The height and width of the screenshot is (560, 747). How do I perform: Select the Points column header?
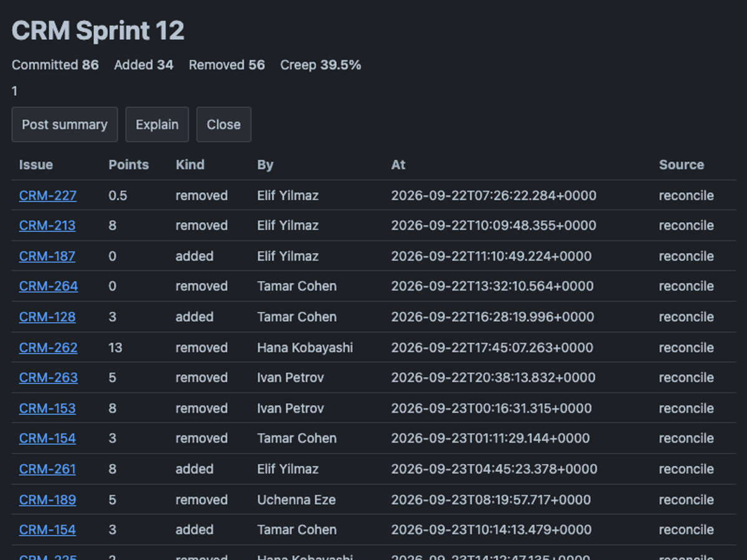click(129, 165)
